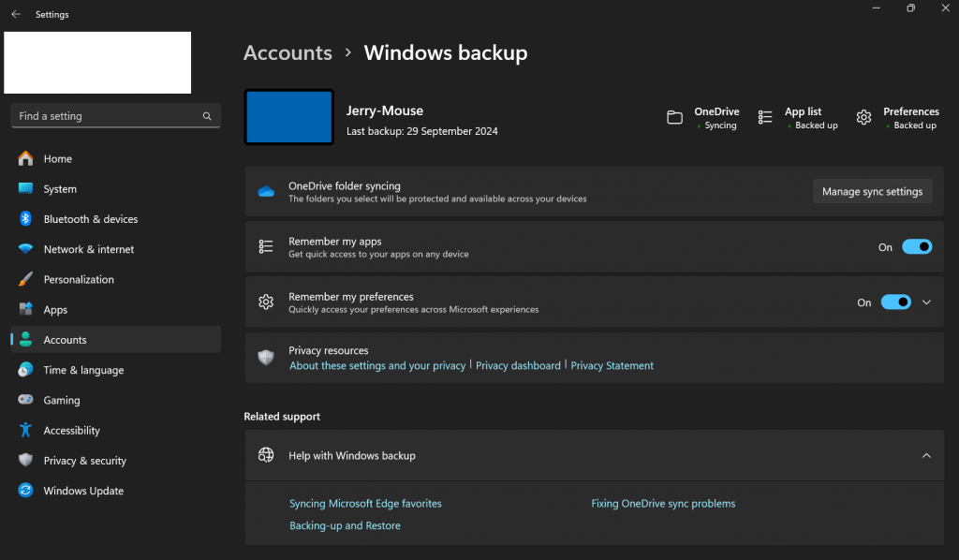Open Windows Update page
This screenshot has height=560, width=959.
click(115, 490)
